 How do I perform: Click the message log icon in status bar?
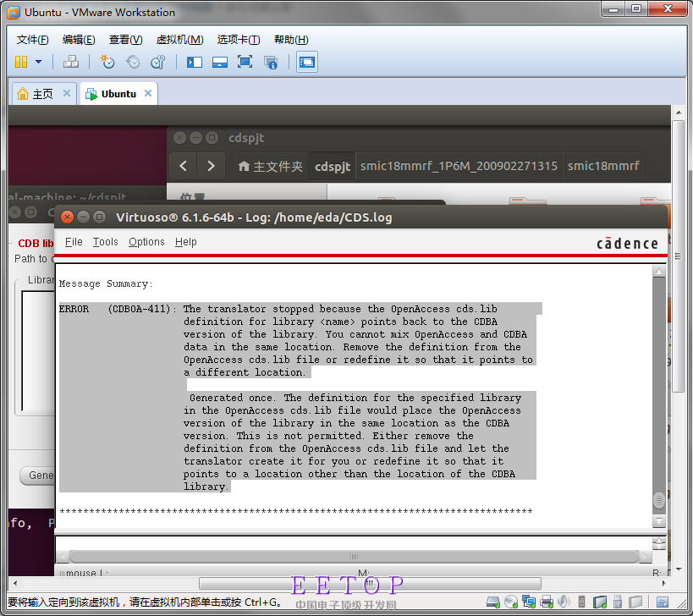663,602
